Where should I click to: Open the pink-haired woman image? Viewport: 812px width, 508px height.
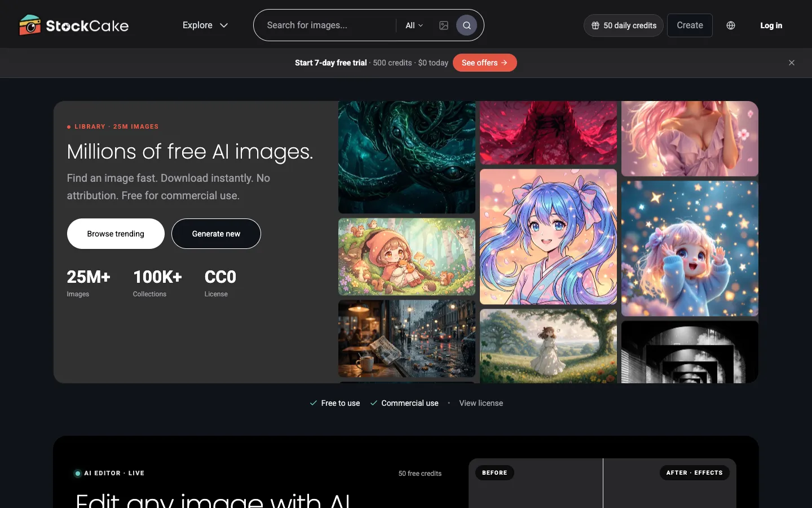click(x=690, y=138)
